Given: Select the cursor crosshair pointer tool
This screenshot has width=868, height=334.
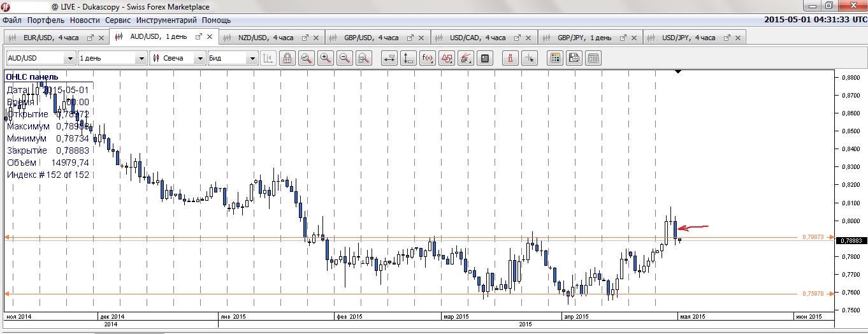Looking at the screenshot, I should [x=529, y=59].
